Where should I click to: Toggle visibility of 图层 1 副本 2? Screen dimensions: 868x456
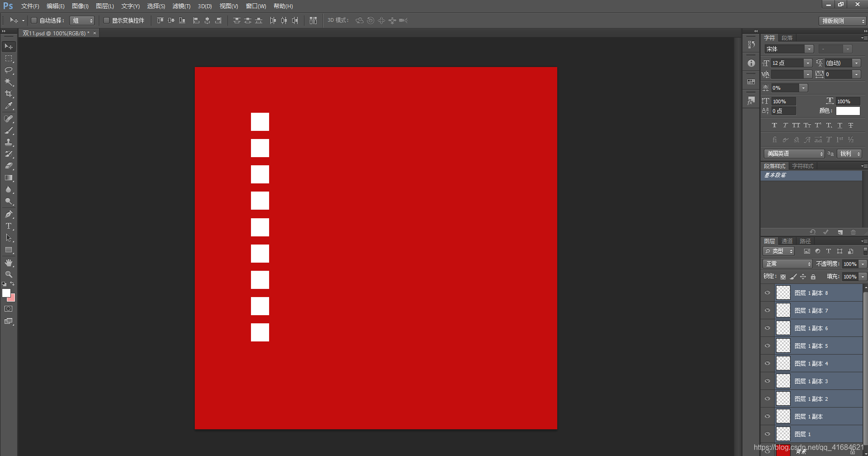coord(767,399)
